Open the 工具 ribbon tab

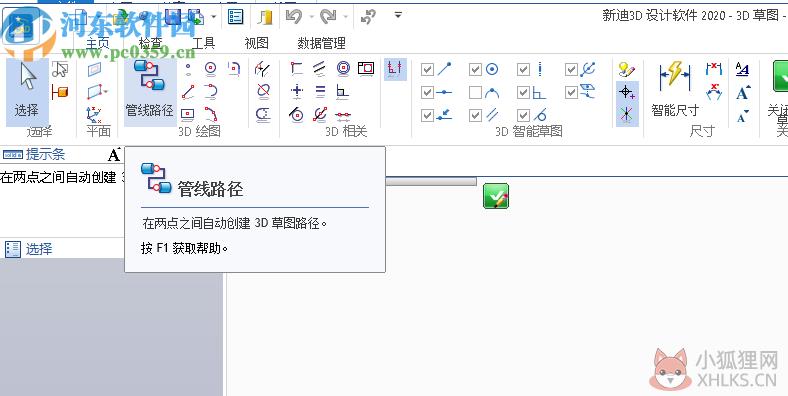[x=204, y=43]
